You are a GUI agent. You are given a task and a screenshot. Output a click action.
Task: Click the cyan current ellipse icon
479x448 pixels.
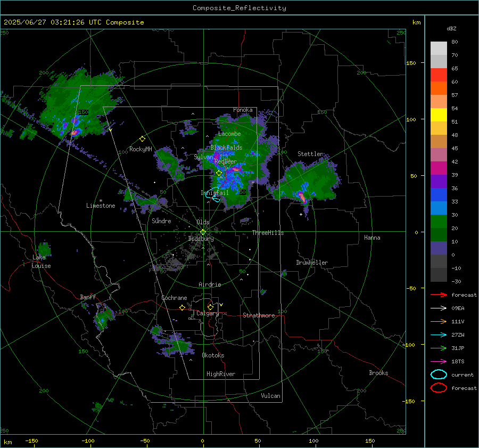[x=439, y=374]
